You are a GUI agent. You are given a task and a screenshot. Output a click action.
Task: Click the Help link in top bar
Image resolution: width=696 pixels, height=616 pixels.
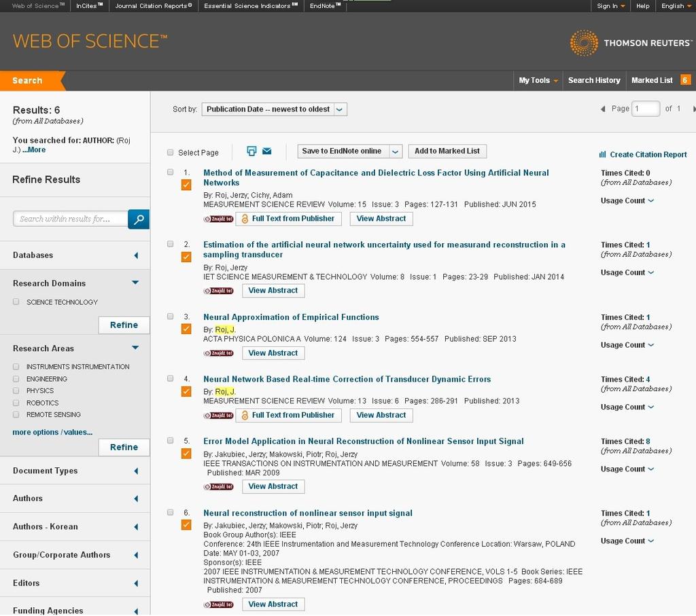(x=642, y=5)
